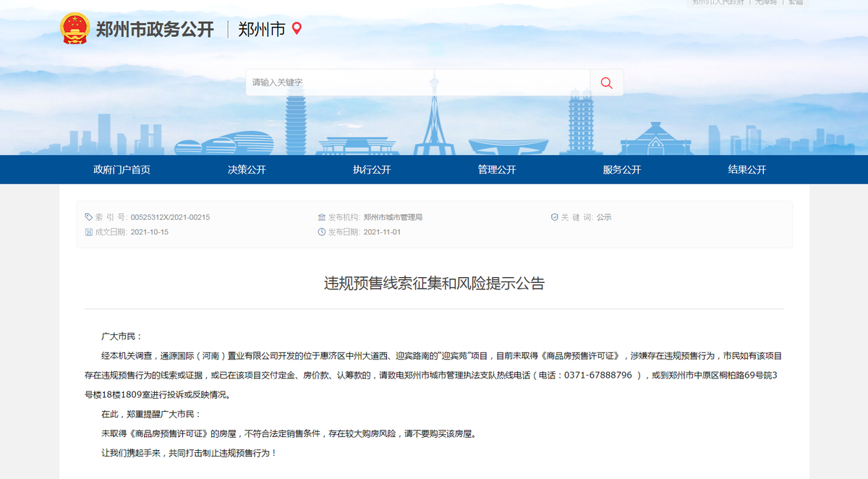Click the national emblem logo
868x479 pixels.
(x=74, y=29)
